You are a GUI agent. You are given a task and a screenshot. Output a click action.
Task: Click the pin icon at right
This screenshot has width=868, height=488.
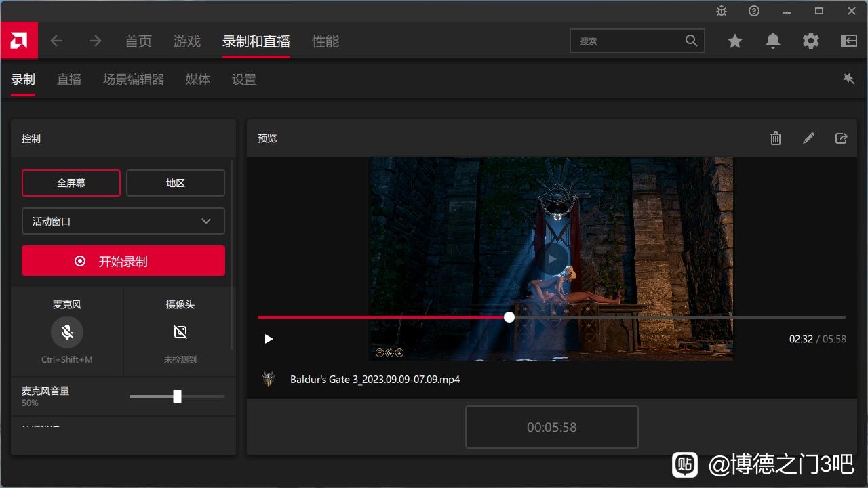click(x=849, y=79)
